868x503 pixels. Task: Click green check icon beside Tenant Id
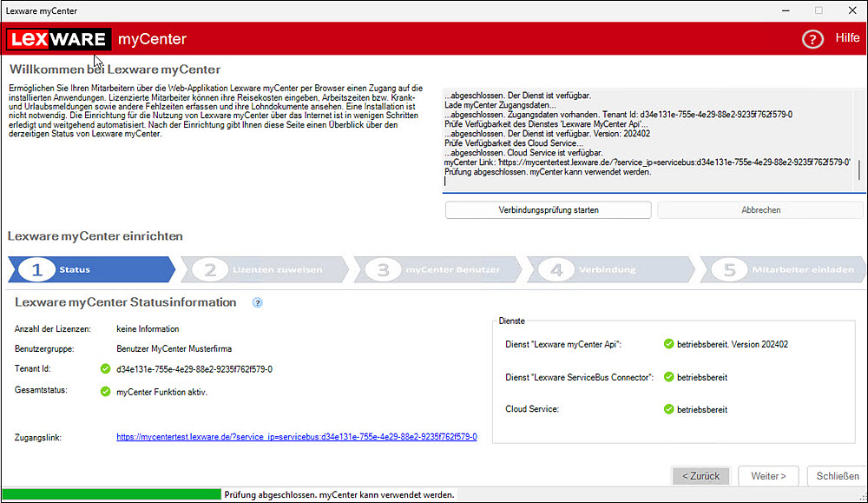click(106, 369)
